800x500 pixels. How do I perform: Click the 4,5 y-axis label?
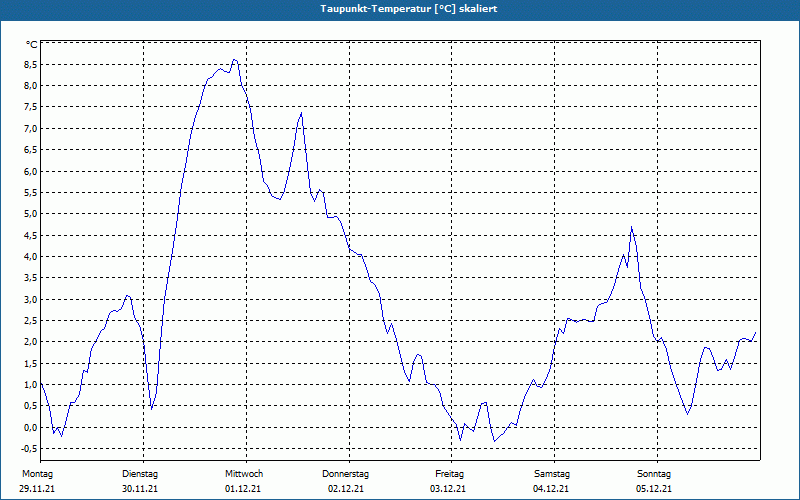click(30, 235)
